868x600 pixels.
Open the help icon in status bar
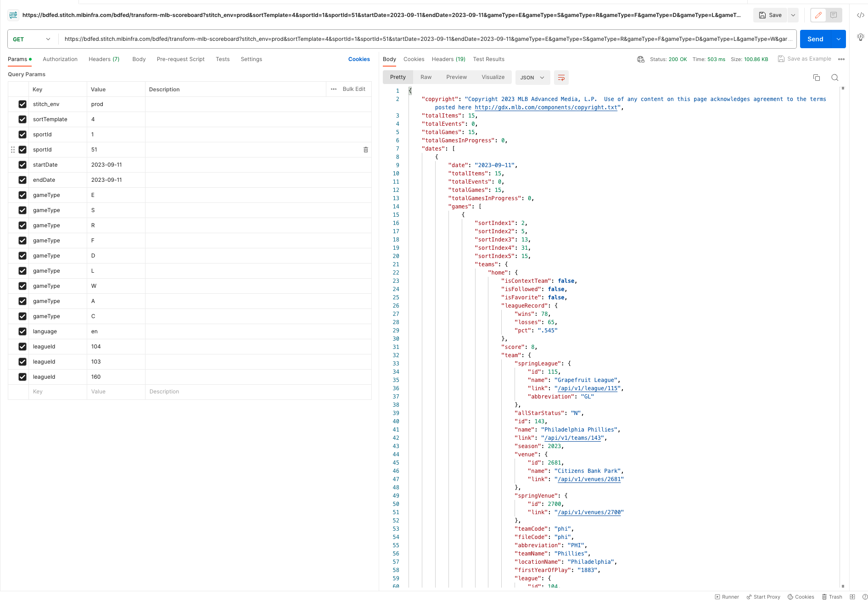(865, 597)
